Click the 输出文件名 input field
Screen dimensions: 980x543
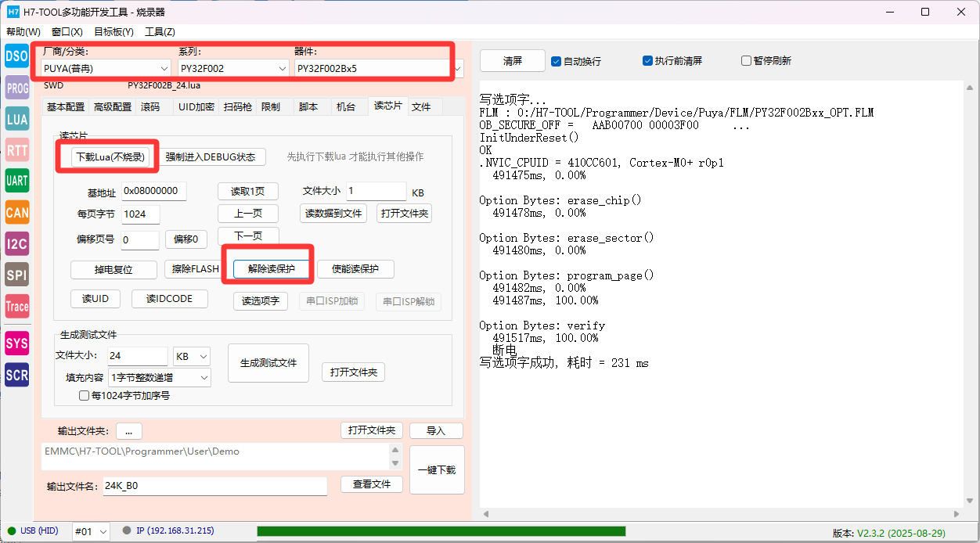point(214,486)
